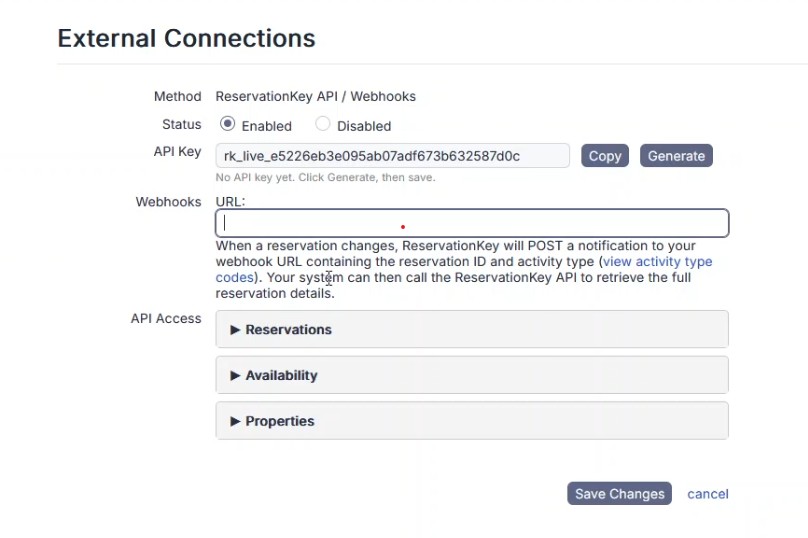808x538 pixels.
Task: Click the 'No API key yet' hint text
Action: click(325, 178)
